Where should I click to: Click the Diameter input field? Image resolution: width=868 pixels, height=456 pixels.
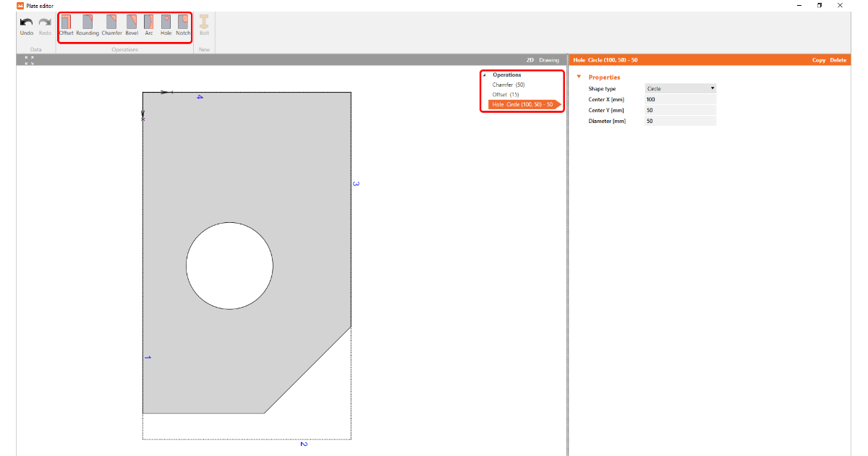[x=680, y=121]
